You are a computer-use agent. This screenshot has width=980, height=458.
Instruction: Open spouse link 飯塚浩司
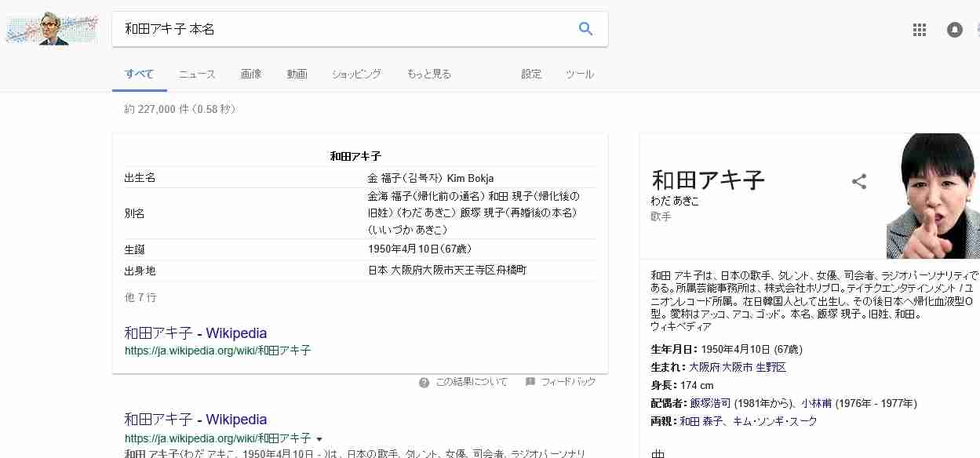(711, 403)
